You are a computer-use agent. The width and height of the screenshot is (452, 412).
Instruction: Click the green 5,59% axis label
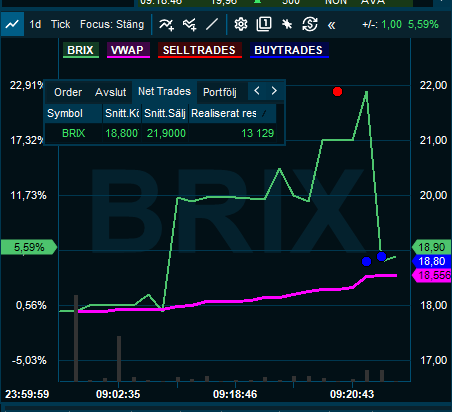pyautogui.click(x=29, y=247)
